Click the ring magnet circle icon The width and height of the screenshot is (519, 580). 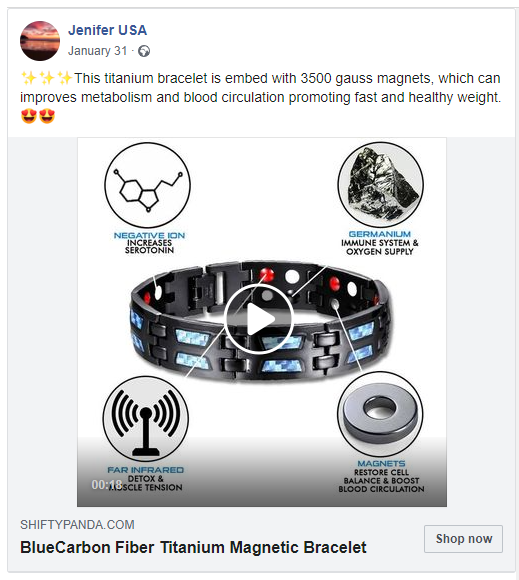tap(380, 414)
